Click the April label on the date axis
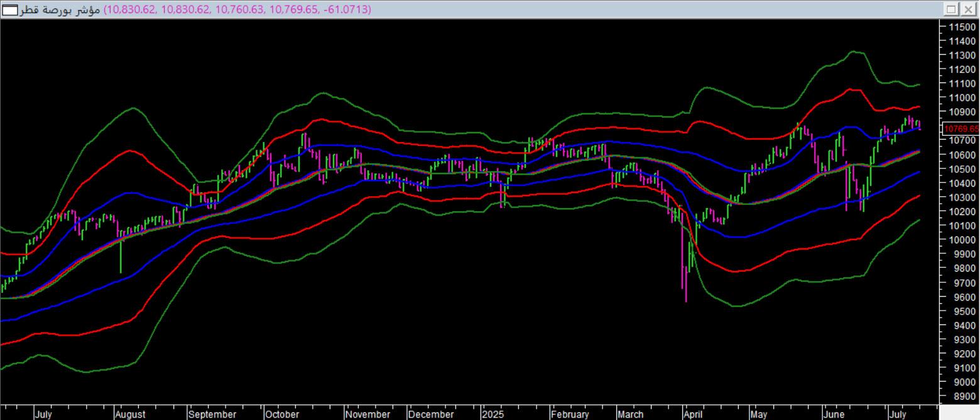Screen dimensions: 980x420 (694, 414)
